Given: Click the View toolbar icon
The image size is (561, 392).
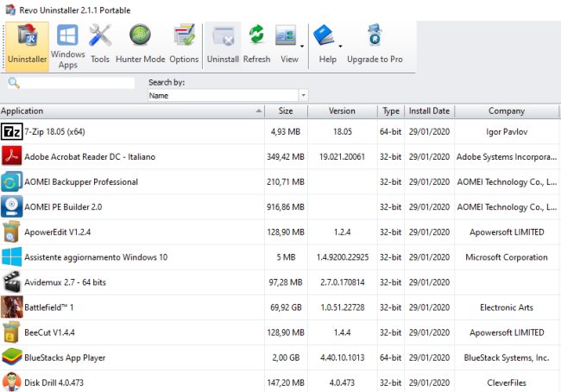Looking at the screenshot, I should click(x=286, y=35).
